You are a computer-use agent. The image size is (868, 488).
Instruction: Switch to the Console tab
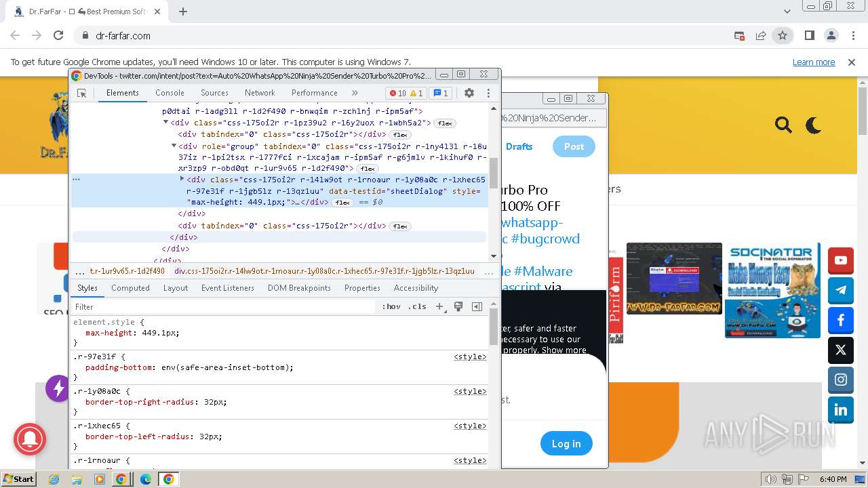click(x=170, y=93)
